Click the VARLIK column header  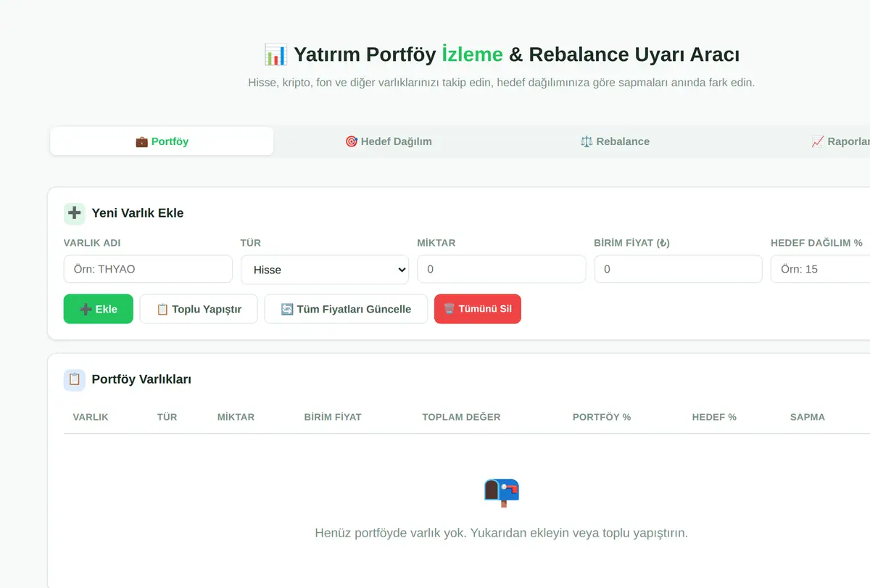(91, 417)
